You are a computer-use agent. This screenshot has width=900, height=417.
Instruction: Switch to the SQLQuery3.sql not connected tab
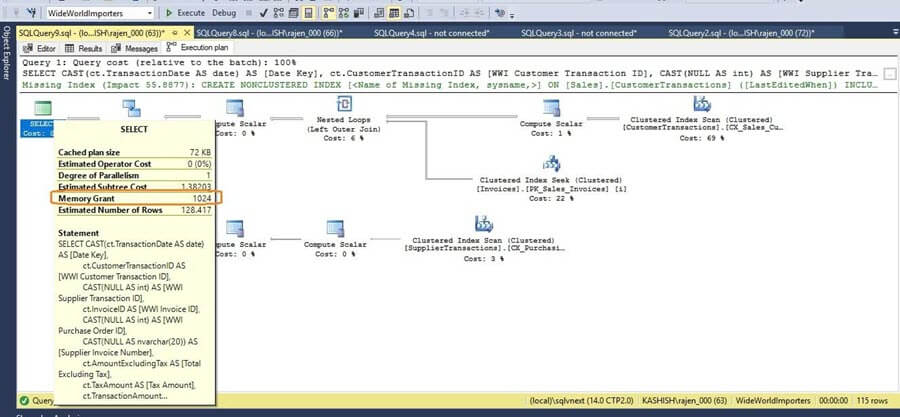coord(579,33)
